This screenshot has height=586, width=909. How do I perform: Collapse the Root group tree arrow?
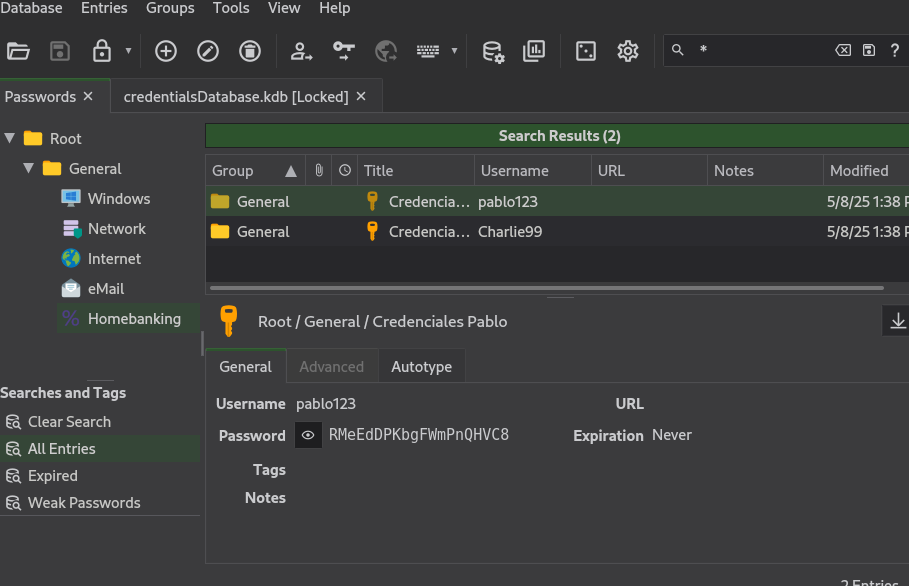(x=10, y=139)
